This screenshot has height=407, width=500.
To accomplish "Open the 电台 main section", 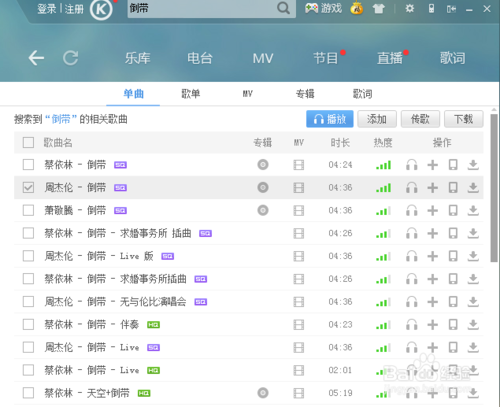I will click(200, 58).
